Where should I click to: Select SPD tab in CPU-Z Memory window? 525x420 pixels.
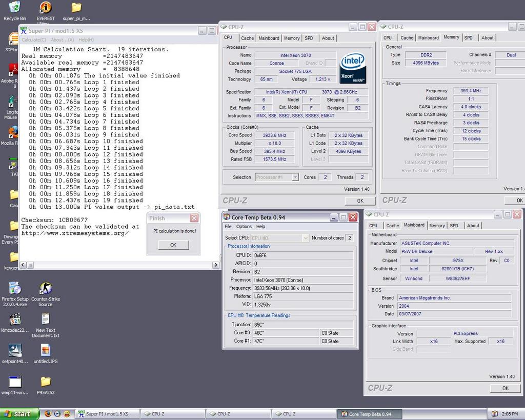tap(468, 38)
